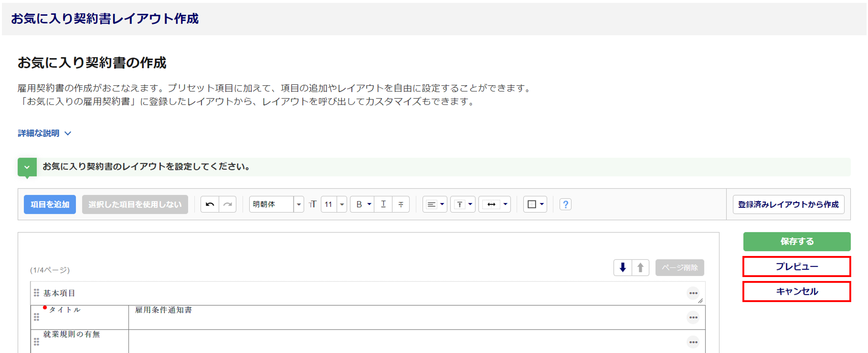The image size is (868, 353).
Task: Open options menu for 基本項目 row
Action: tap(693, 293)
